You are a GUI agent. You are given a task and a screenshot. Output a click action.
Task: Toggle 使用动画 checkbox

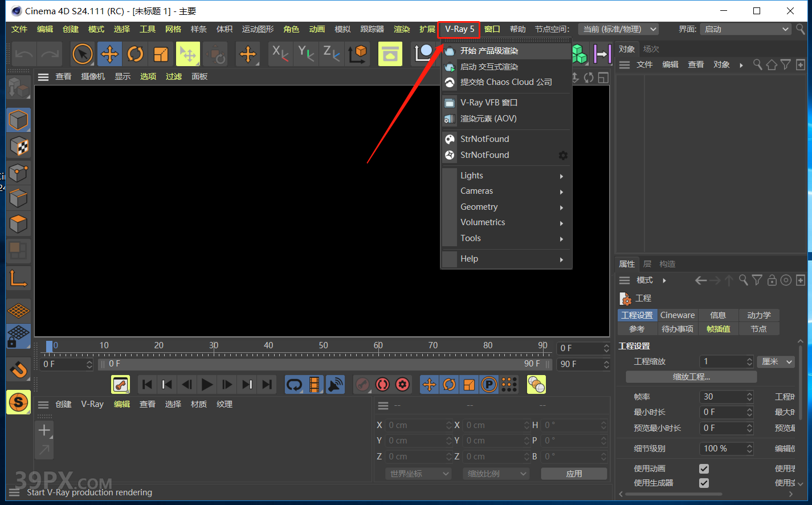[704, 469]
